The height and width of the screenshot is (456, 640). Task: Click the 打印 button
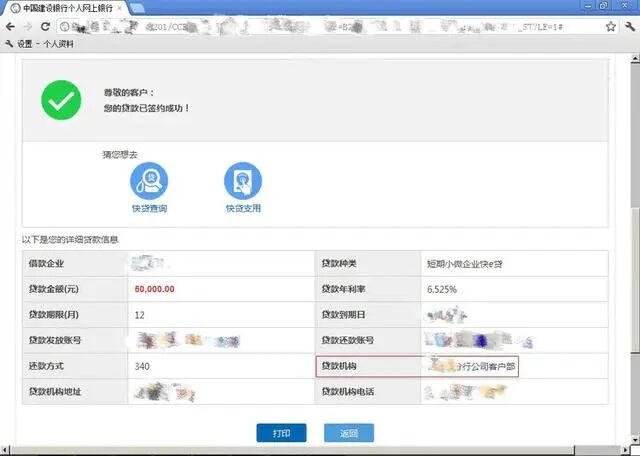point(281,433)
